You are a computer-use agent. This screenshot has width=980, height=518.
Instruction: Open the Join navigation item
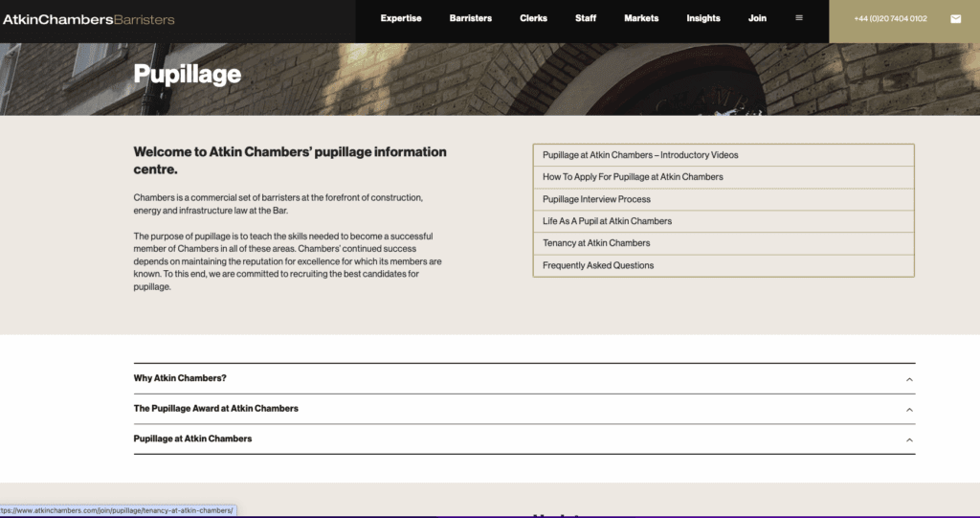coord(757,18)
